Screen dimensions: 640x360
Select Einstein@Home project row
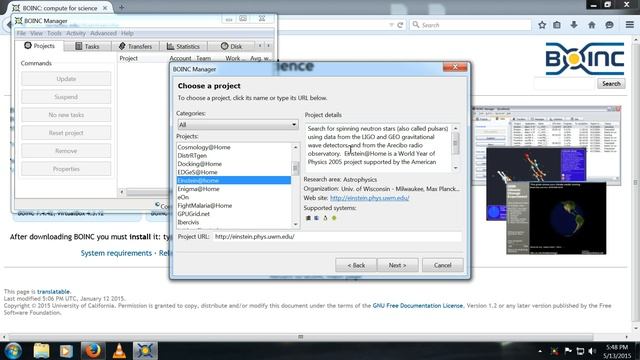click(233, 180)
